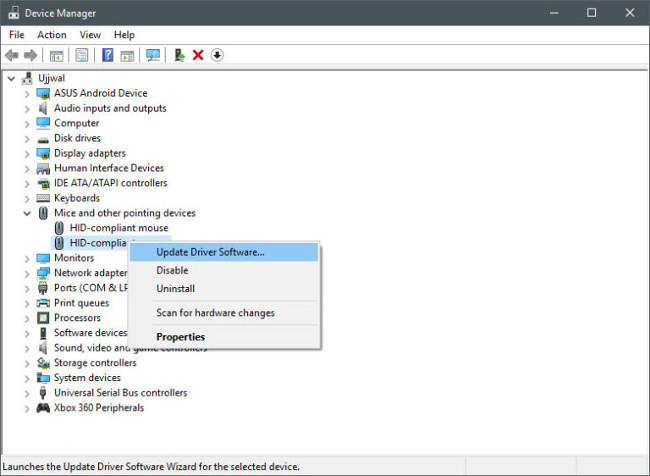Click the Back arrow in the toolbar

click(12, 55)
